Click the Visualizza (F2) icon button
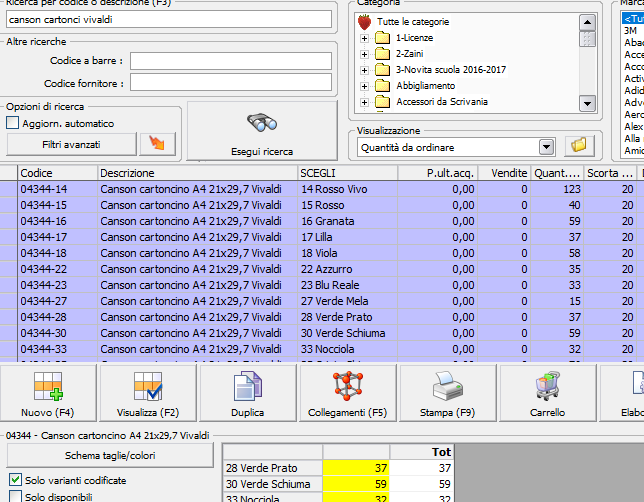The width and height of the screenshot is (644, 502). pos(148,393)
